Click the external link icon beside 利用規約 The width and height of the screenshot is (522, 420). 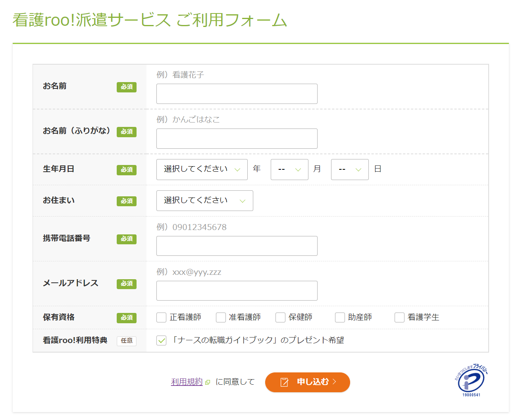[208, 382]
